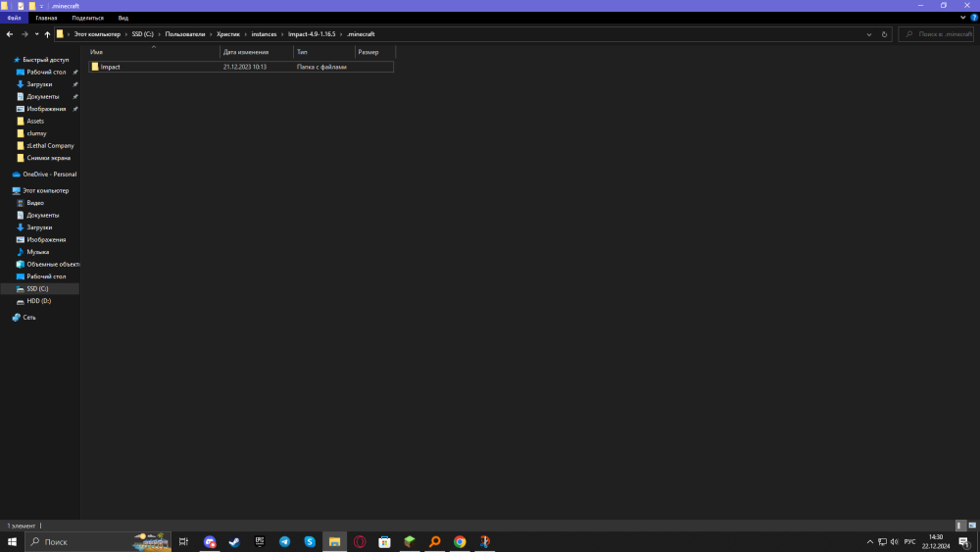Open the Windows Start menu
Viewport: 980px width, 552px height.
tap(12, 542)
